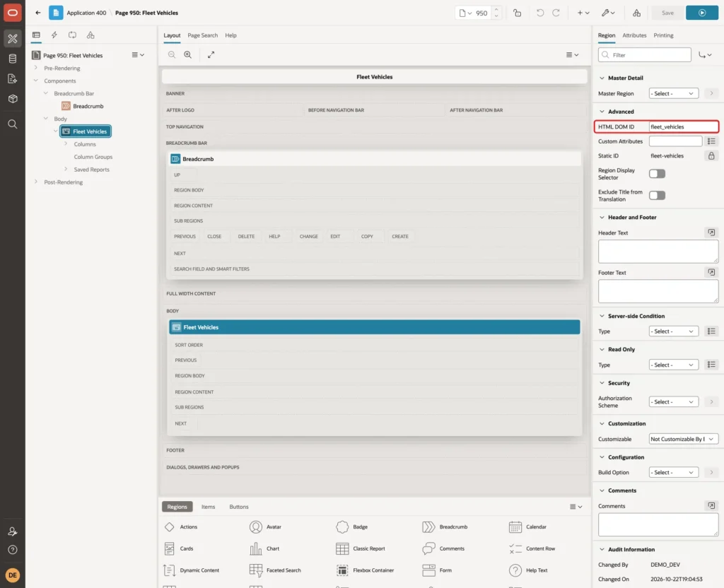
Task: Open the Shared Components toolbar icon
Action: pyautogui.click(x=636, y=13)
